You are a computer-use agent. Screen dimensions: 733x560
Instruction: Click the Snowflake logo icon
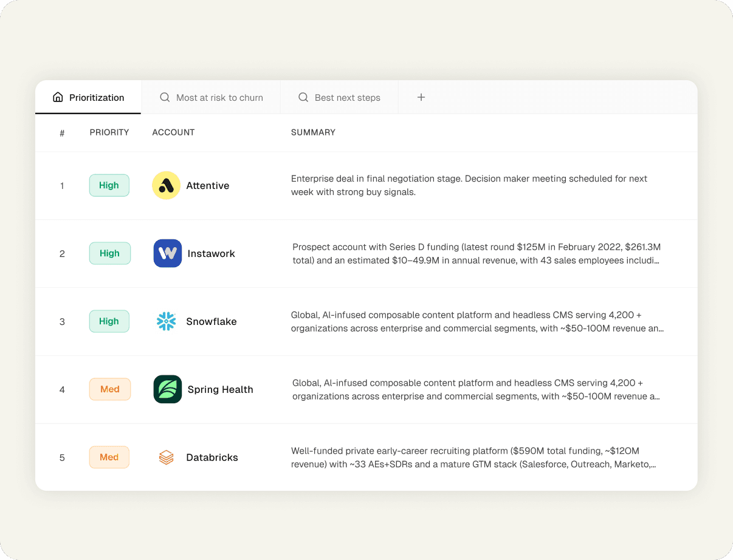tap(166, 321)
